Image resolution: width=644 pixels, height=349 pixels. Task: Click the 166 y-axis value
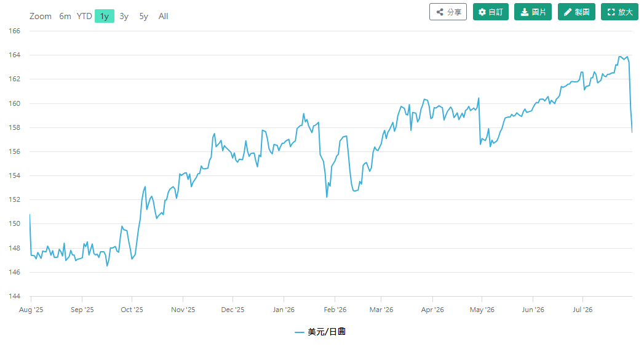(14, 31)
